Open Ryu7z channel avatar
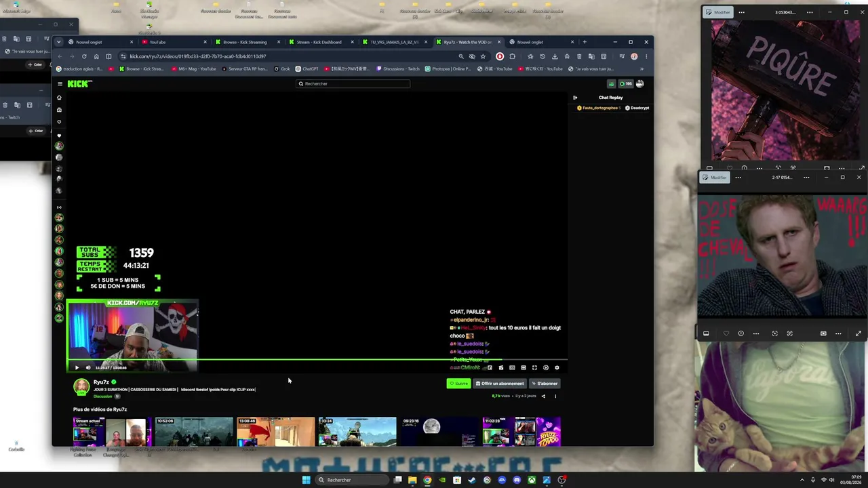Image resolution: width=868 pixels, height=488 pixels. pos(81,386)
